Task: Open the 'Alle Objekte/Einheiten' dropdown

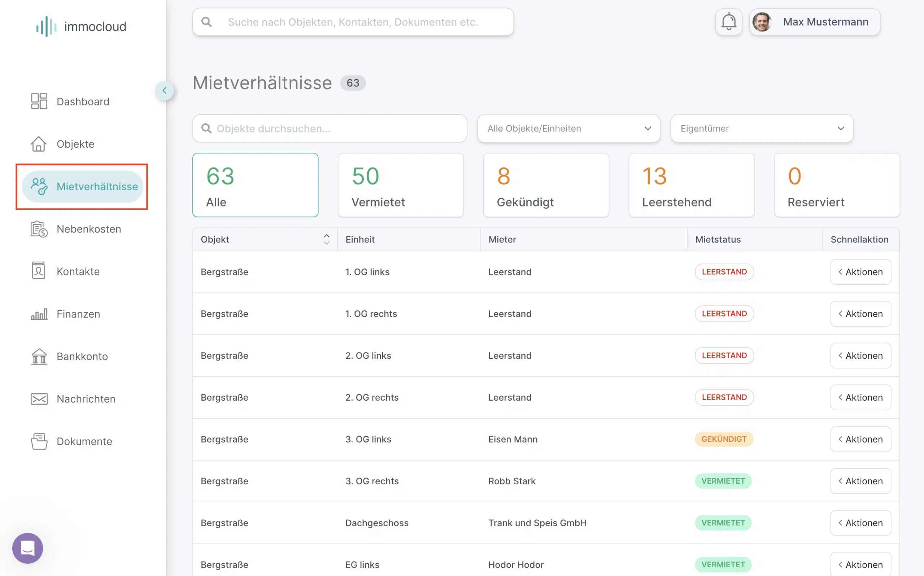Action: pos(568,128)
